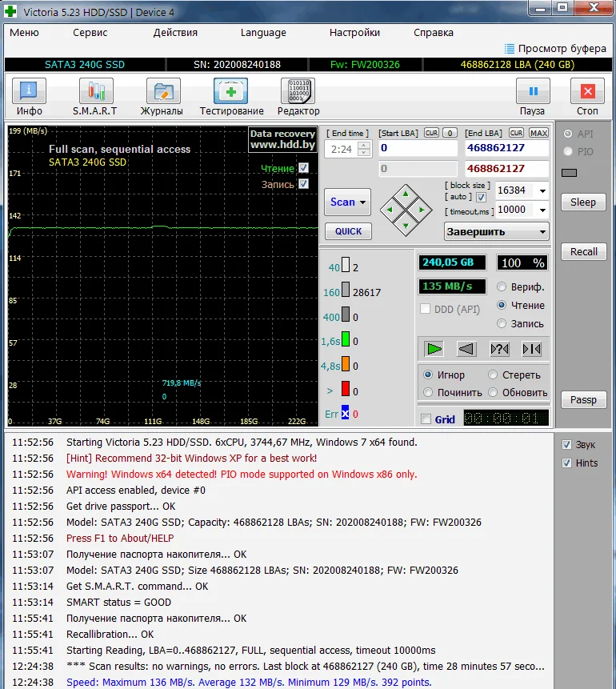This screenshot has width=616, height=689.
Task: Click the Start LBA input field
Action: click(x=418, y=148)
